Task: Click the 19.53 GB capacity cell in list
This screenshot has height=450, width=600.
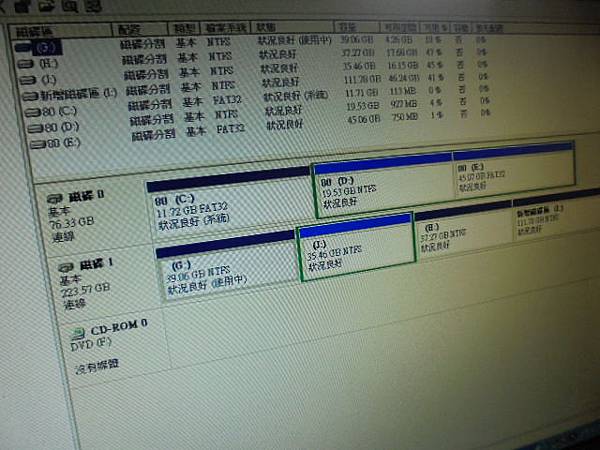Action: pos(363,105)
